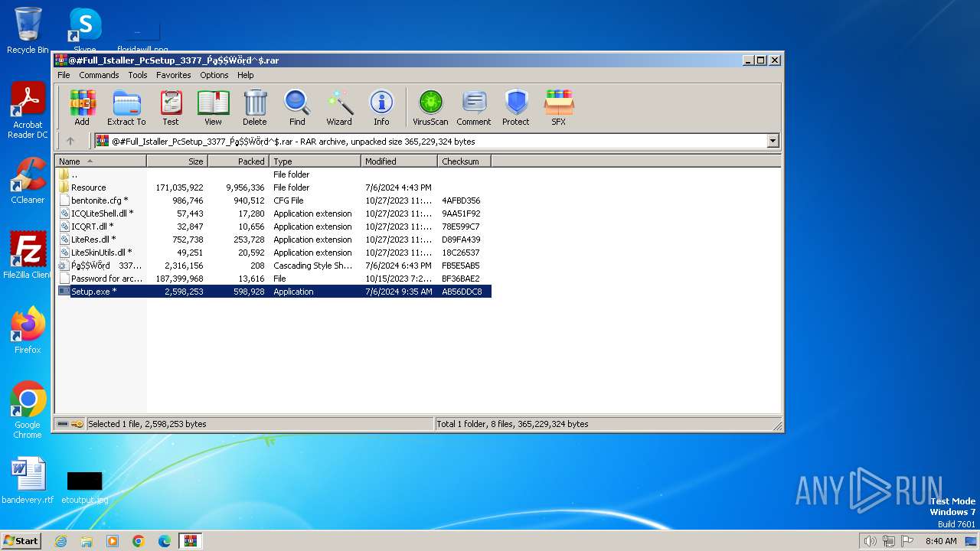980x551 pixels.
Task: Click the Delete trash icon
Action: pos(255,108)
